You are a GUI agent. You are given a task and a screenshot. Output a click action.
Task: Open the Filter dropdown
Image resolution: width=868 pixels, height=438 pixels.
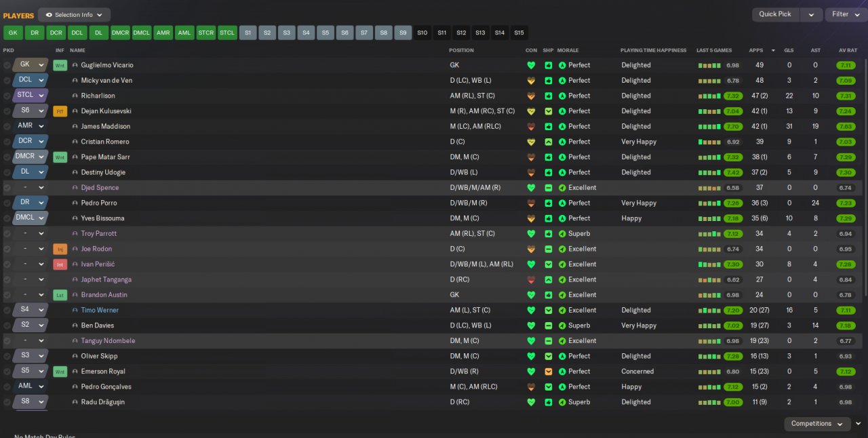845,14
